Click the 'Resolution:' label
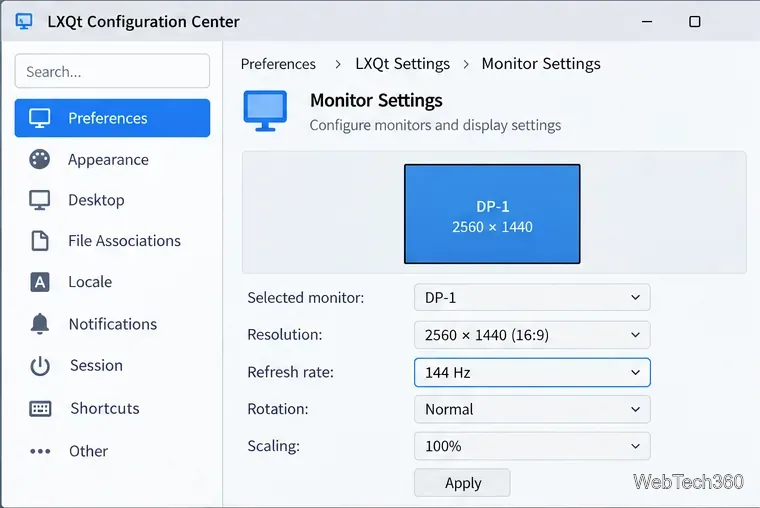760x508 pixels. click(285, 334)
